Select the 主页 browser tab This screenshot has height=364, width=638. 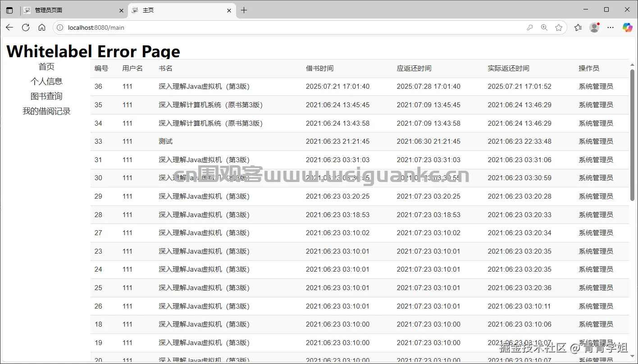tap(182, 10)
